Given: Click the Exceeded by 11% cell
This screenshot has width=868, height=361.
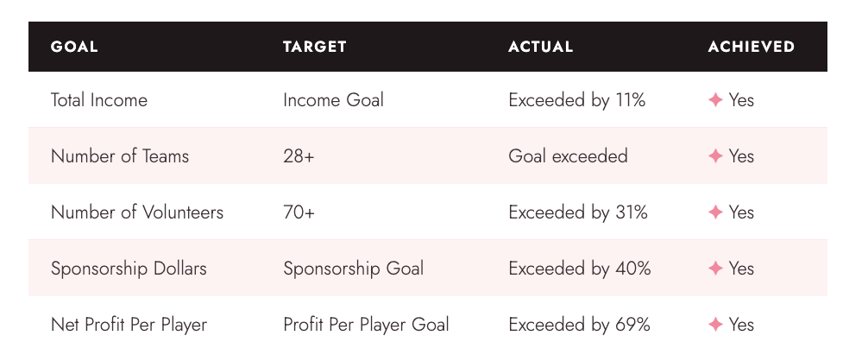Looking at the screenshot, I should [x=577, y=100].
